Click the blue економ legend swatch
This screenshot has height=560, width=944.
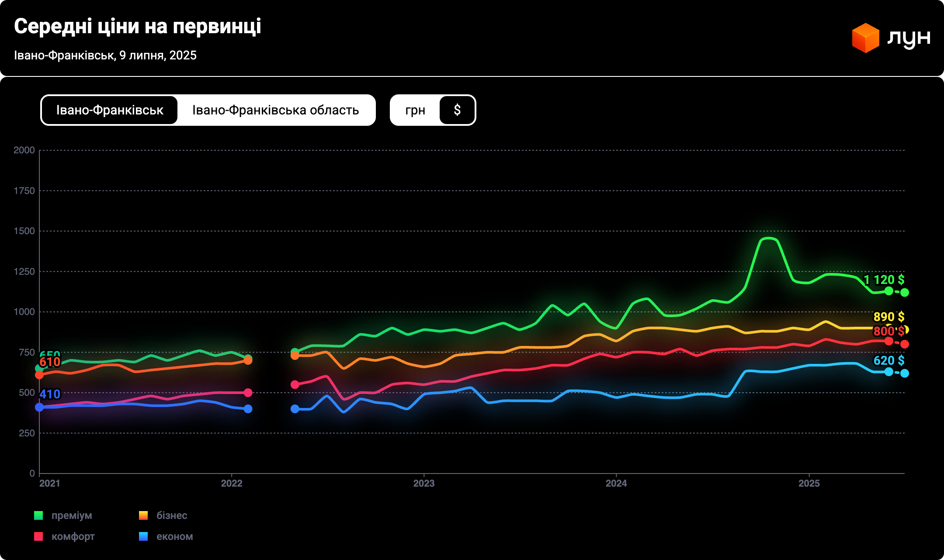coord(143,536)
